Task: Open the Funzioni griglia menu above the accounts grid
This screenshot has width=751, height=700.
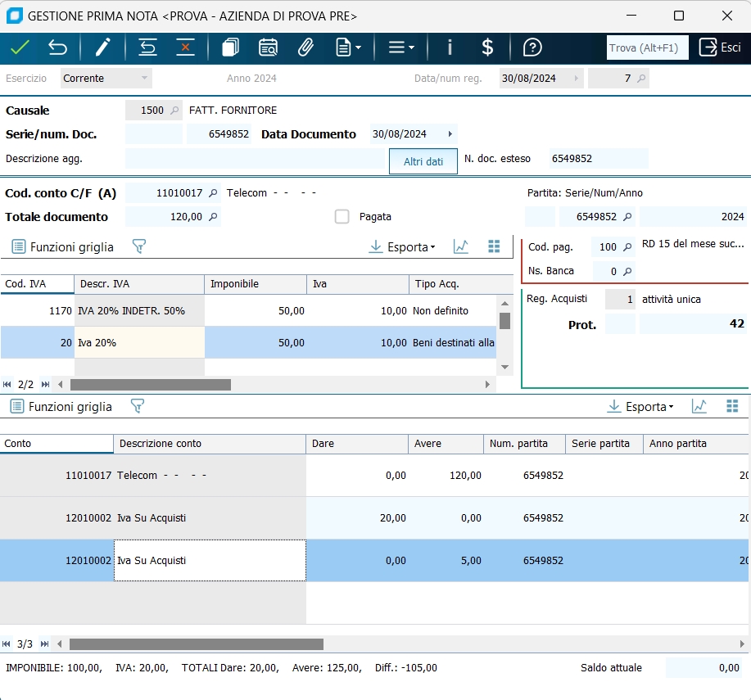Action: coord(61,406)
